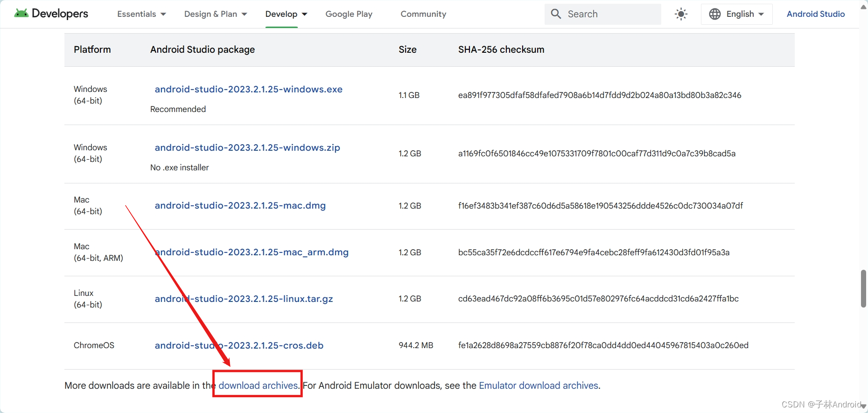This screenshot has height=413, width=868.
Task: Click the Platform column header
Action: pos(92,49)
